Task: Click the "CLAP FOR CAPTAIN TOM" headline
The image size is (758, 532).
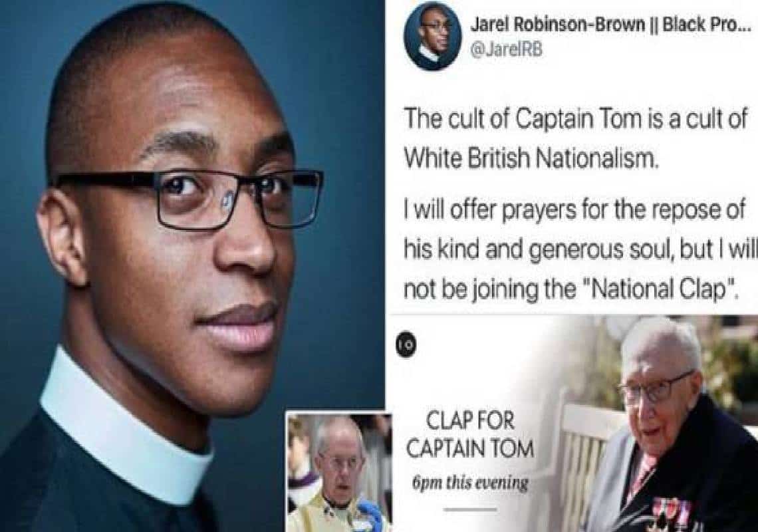Action: click(470, 435)
